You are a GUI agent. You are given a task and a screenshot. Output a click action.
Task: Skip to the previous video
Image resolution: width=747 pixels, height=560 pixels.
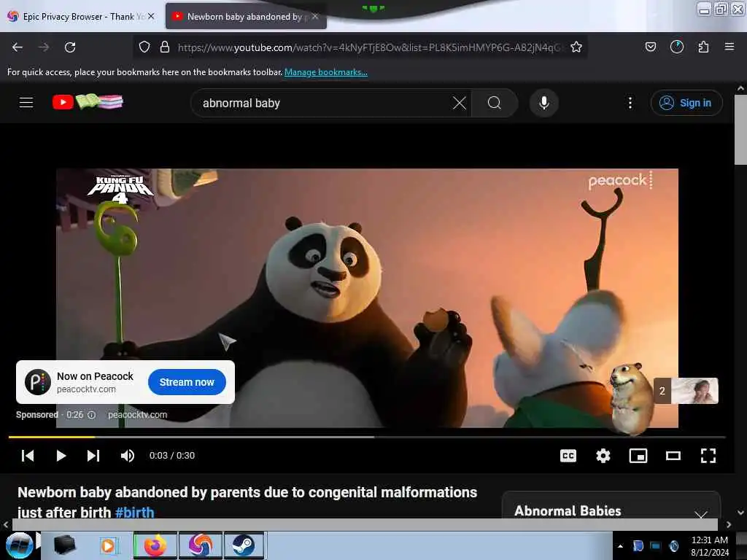point(28,456)
